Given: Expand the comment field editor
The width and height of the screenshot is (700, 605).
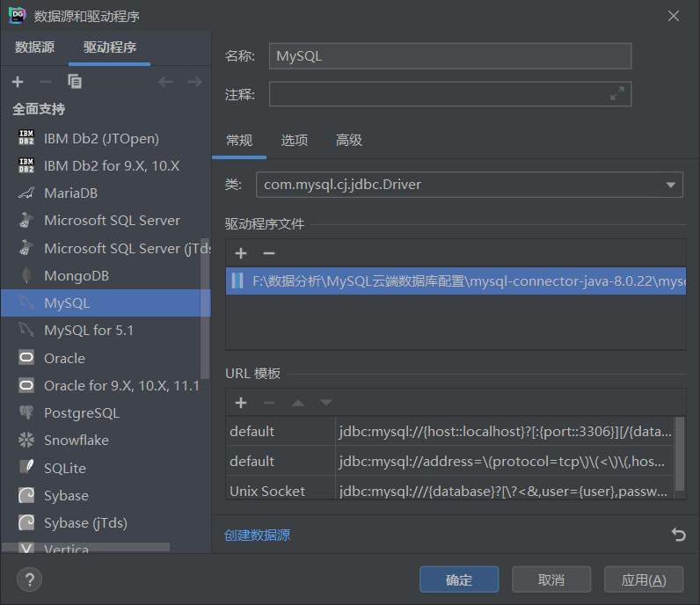Looking at the screenshot, I should click(617, 94).
